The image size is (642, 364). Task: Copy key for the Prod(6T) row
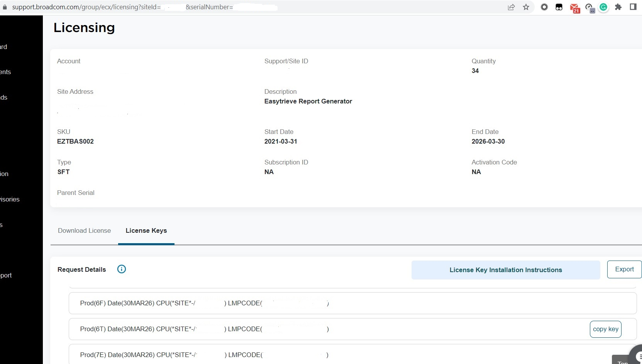tap(605, 329)
